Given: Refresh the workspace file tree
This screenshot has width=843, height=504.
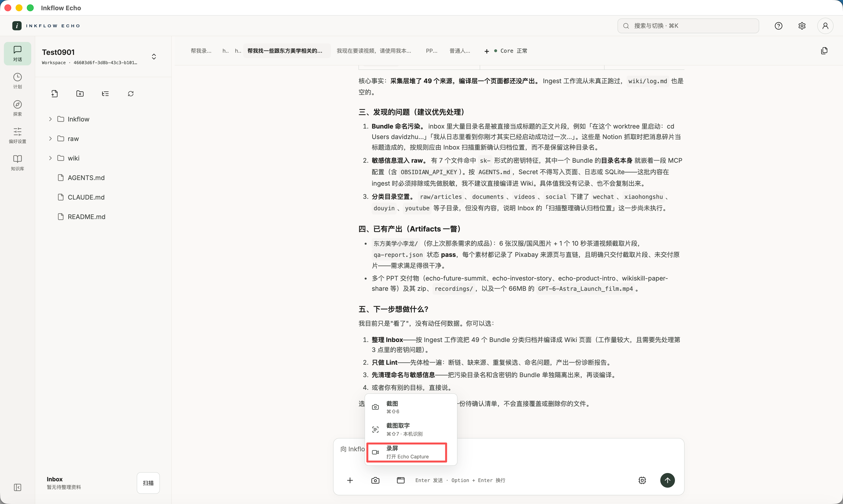Looking at the screenshot, I should [x=131, y=94].
